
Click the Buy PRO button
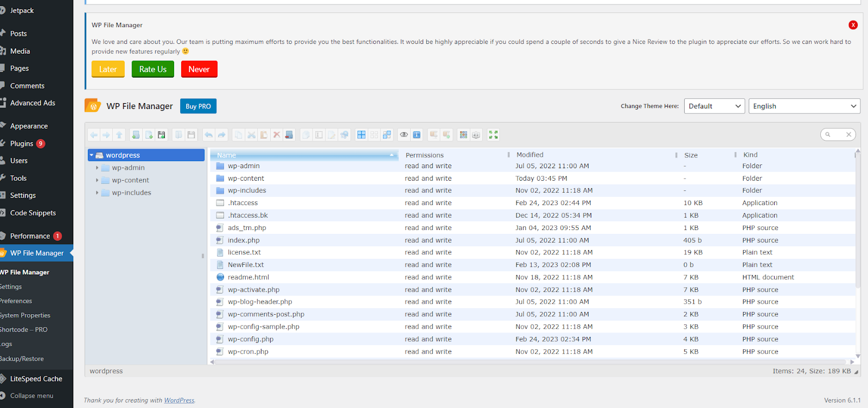(x=198, y=106)
